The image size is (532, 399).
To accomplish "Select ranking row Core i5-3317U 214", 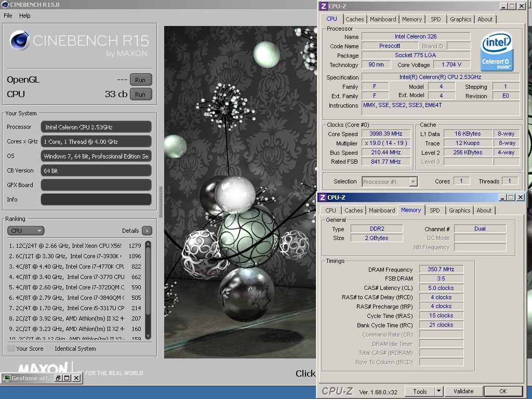I will pos(75,308).
